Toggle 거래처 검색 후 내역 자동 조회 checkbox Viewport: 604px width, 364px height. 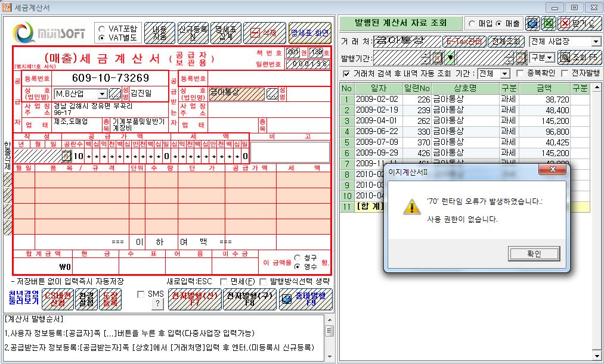click(346, 73)
